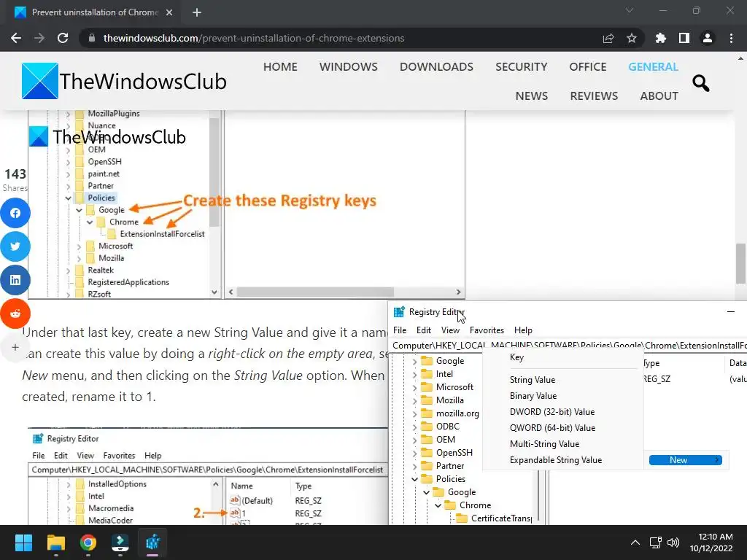Expand the Partner key in Registry Editor

[x=414, y=466]
